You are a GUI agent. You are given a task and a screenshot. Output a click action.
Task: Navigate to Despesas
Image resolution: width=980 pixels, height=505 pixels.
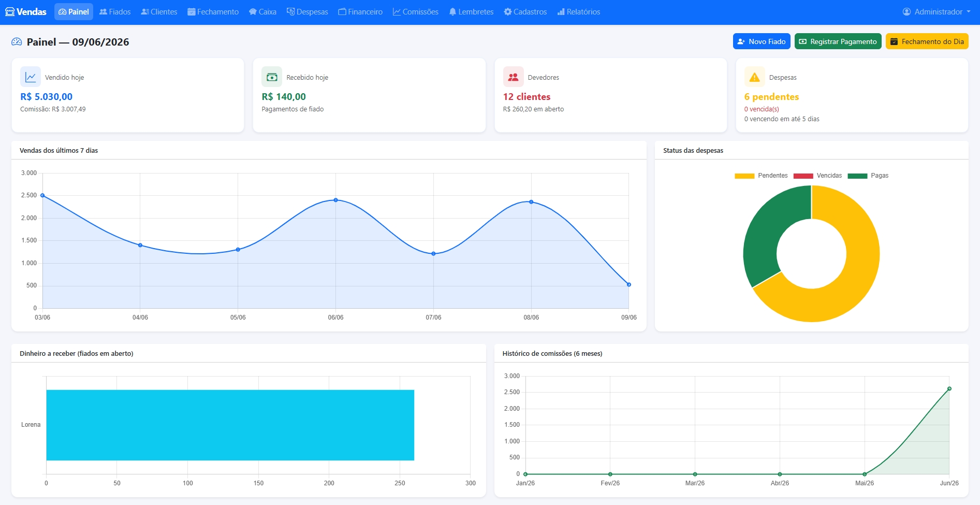click(x=308, y=12)
